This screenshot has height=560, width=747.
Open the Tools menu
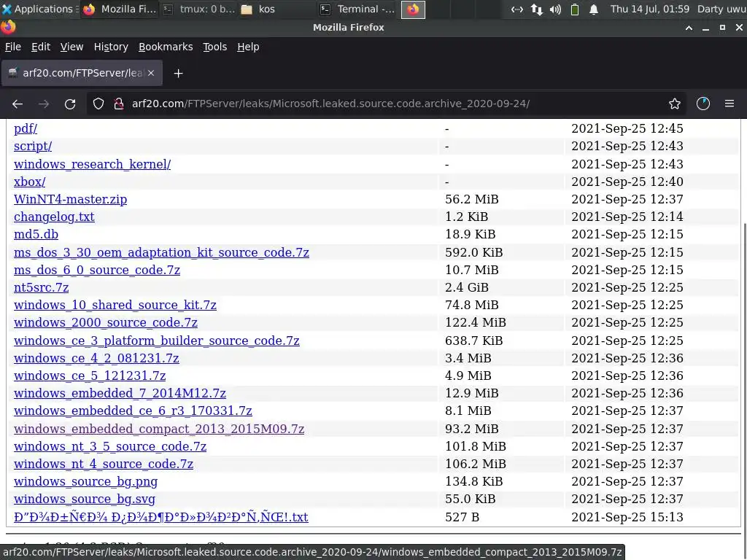[215, 47]
